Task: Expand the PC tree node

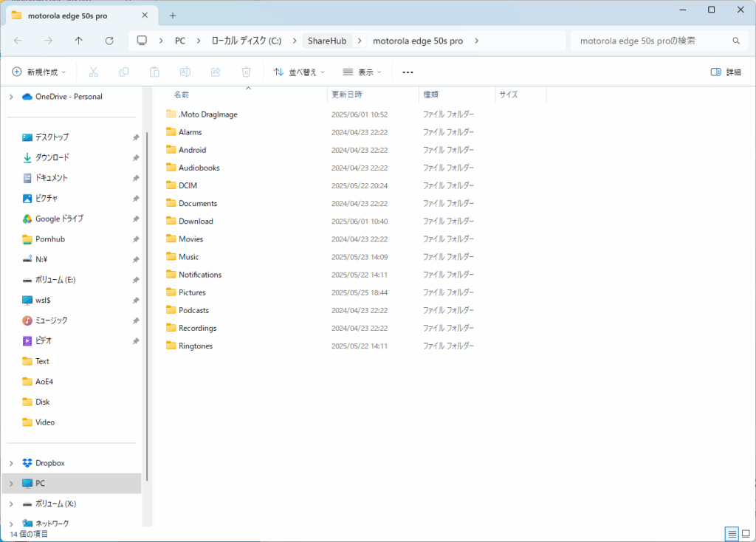Action: pyautogui.click(x=11, y=483)
